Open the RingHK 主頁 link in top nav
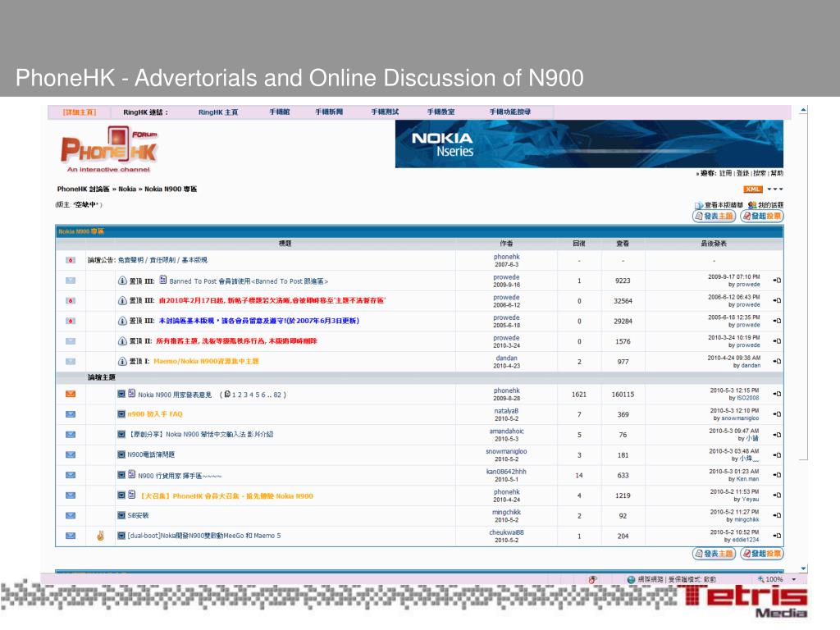This screenshot has width=840, height=630. point(217,112)
